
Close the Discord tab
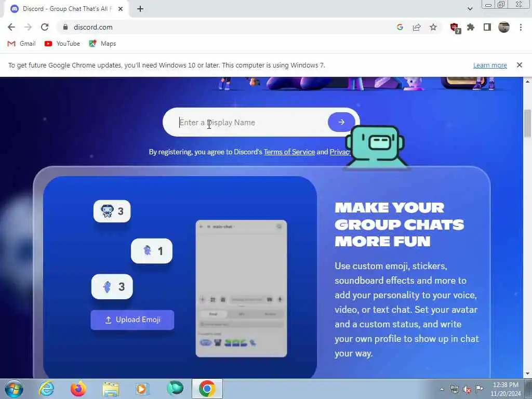tap(121, 9)
